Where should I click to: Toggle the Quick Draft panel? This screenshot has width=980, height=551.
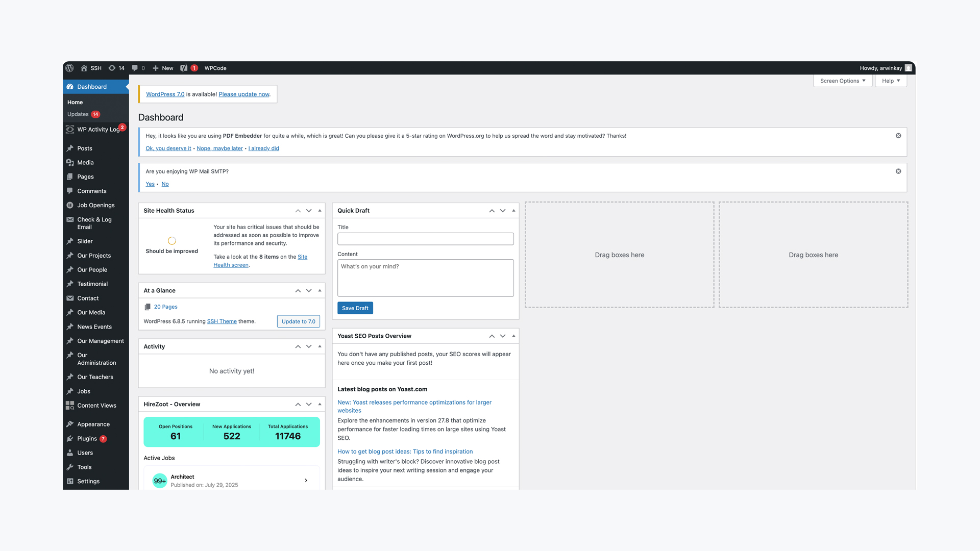click(513, 211)
